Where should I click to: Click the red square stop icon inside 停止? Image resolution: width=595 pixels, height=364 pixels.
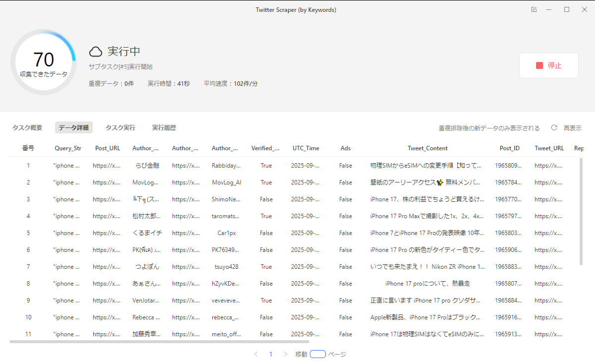[539, 65]
